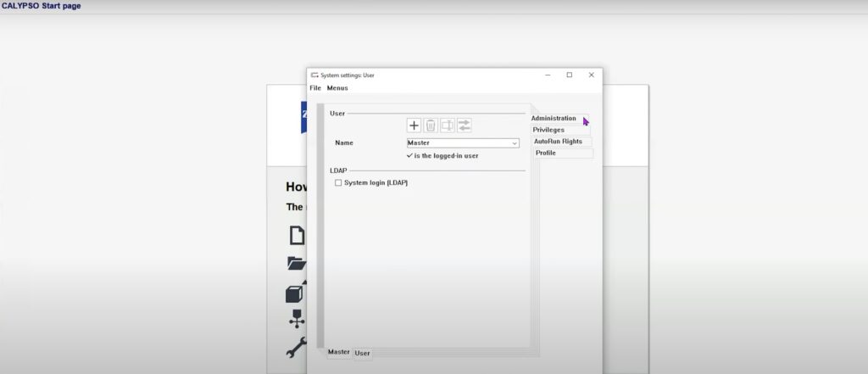This screenshot has height=374, width=868.
Task: Open the Menus menu
Action: [x=337, y=88]
